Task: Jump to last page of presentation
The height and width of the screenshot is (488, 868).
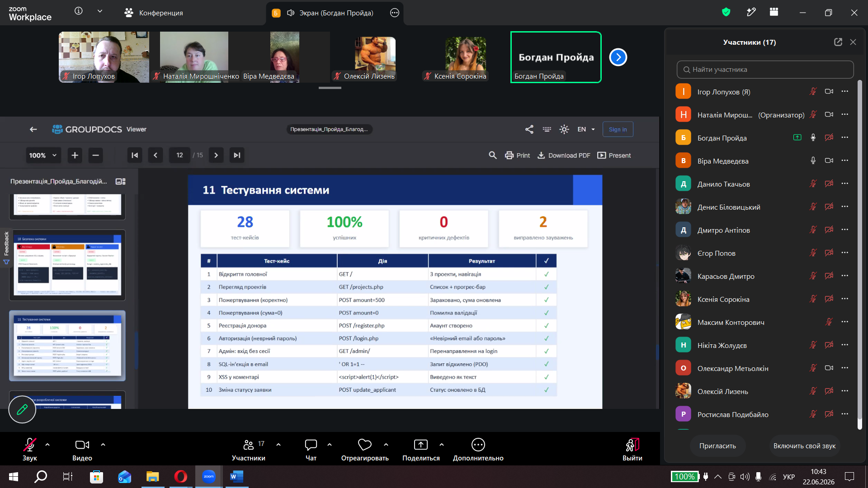Action: coord(237,155)
